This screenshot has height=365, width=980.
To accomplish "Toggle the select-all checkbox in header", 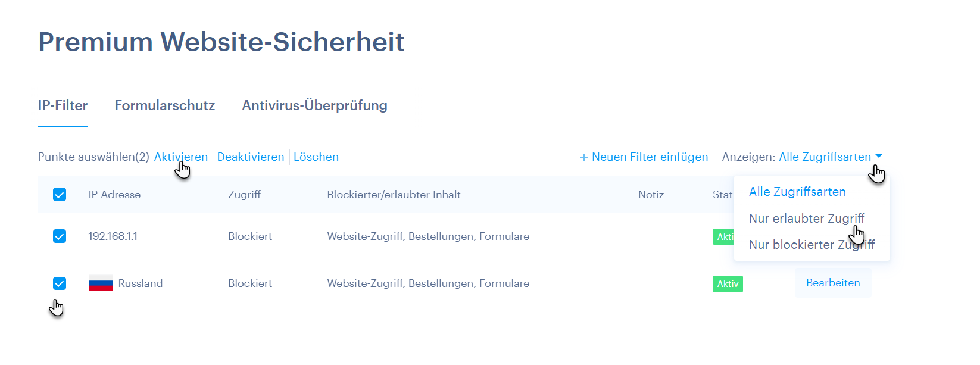I will pos(60,195).
